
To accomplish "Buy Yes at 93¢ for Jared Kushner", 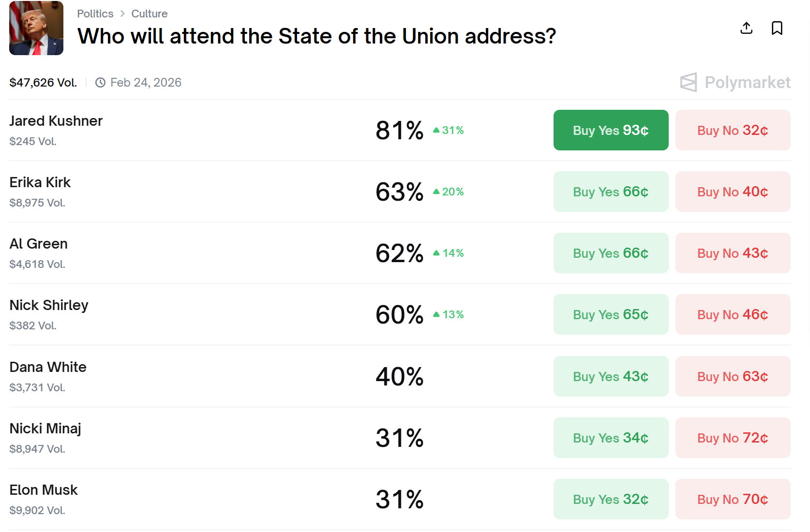I will (611, 130).
